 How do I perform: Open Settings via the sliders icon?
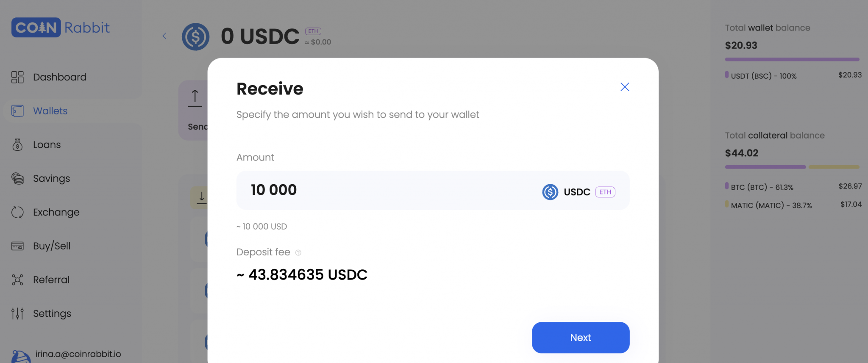click(x=17, y=313)
